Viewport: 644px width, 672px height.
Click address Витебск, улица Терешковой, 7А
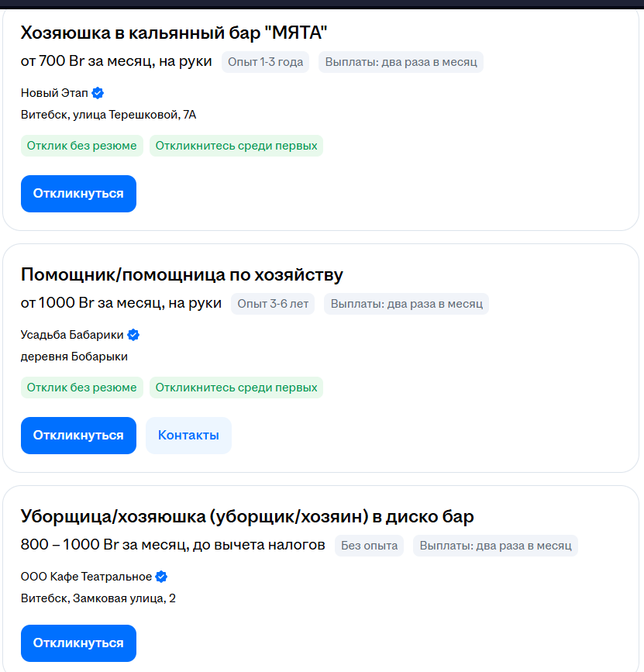tap(108, 115)
